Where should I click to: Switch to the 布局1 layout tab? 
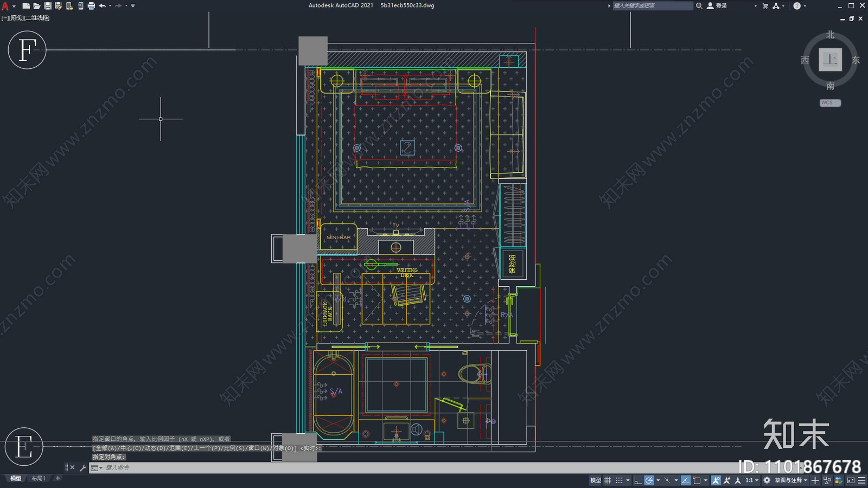click(x=39, y=478)
